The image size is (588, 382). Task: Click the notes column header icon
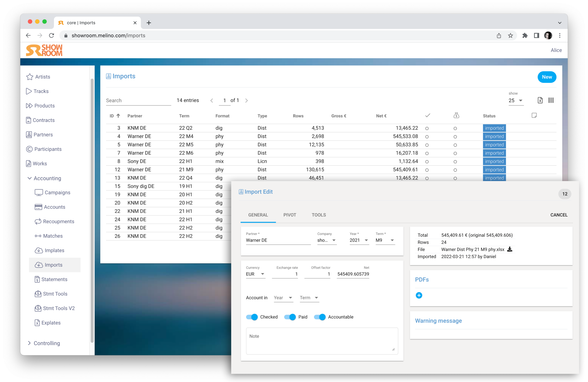pyautogui.click(x=534, y=115)
